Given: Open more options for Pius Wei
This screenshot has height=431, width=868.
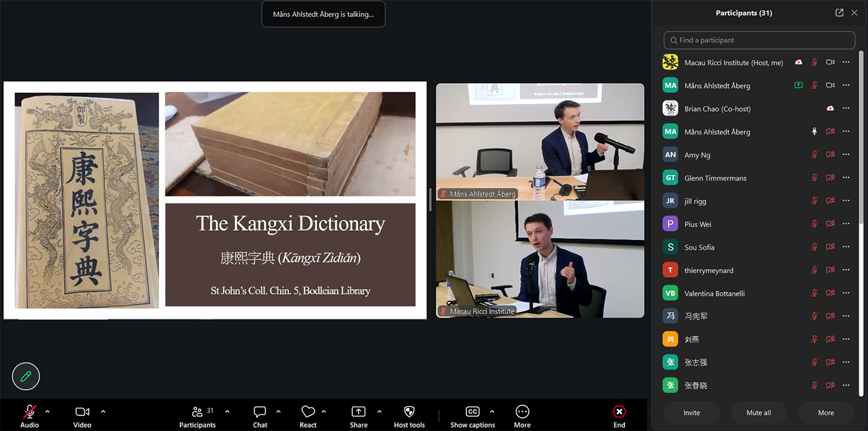Looking at the screenshot, I should pyautogui.click(x=846, y=224).
